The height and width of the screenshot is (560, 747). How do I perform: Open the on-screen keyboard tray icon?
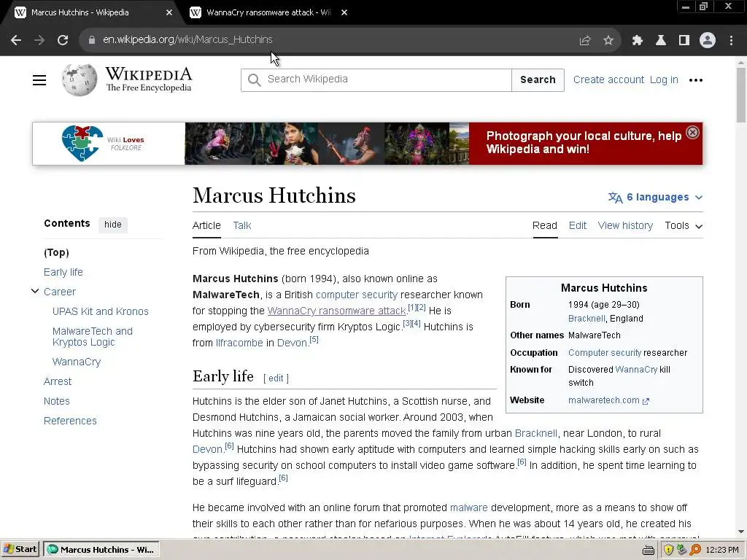tap(648, 551)
